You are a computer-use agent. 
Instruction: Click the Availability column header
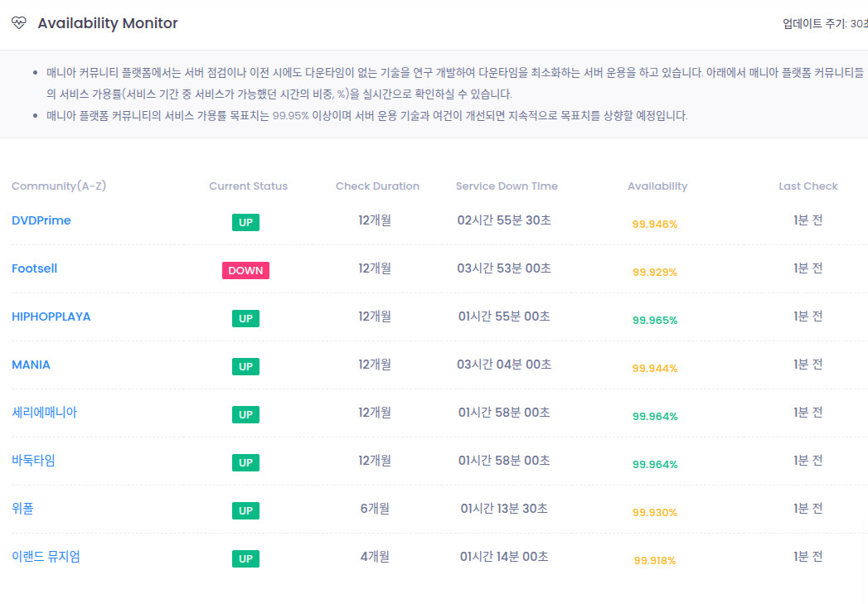(657, 186)
